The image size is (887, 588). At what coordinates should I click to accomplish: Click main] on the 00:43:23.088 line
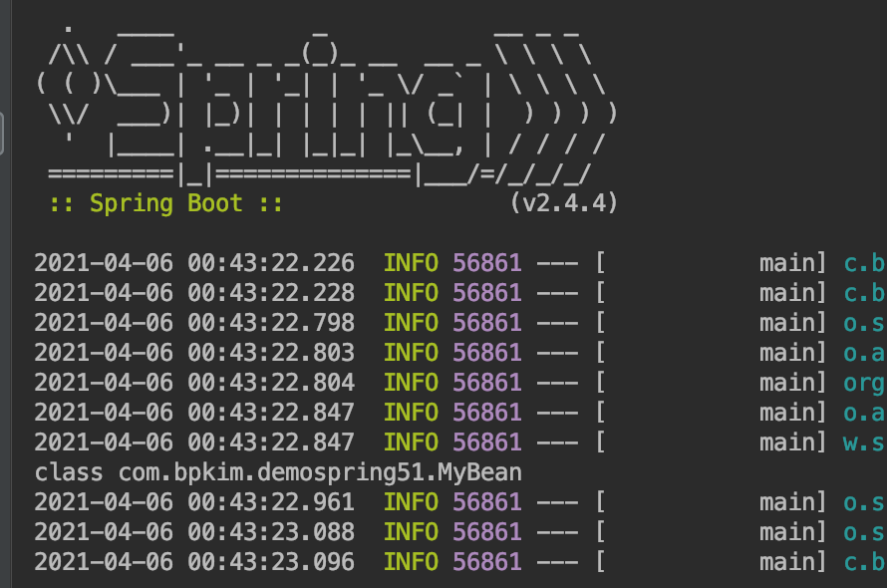click(792, 532)
